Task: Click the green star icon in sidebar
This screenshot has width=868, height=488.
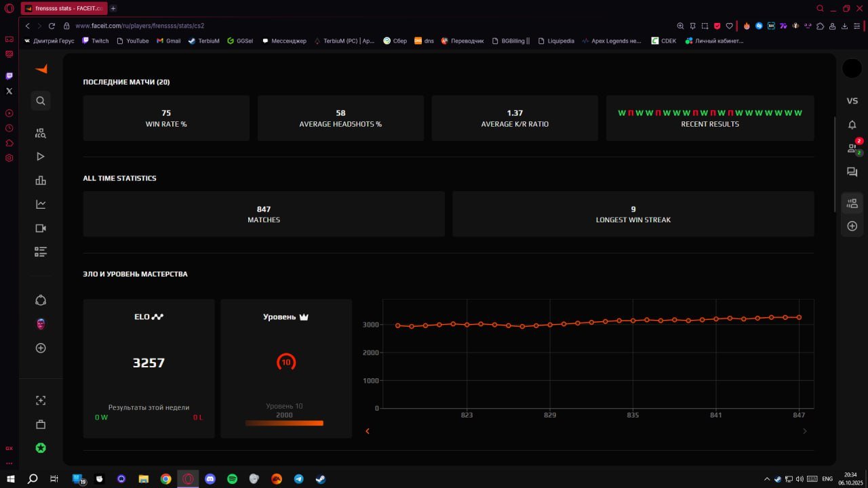Action: [41, 448]
